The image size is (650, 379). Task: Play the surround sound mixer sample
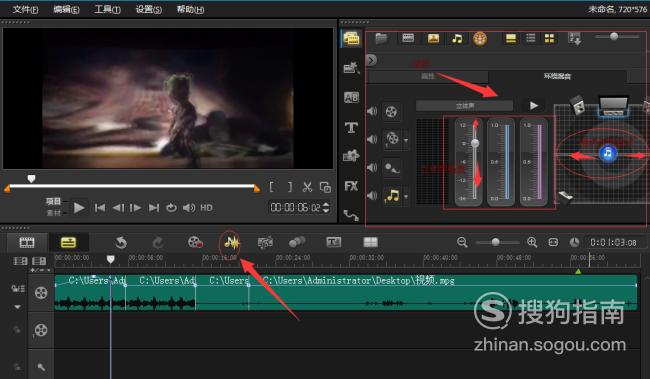tap(534, 106)
